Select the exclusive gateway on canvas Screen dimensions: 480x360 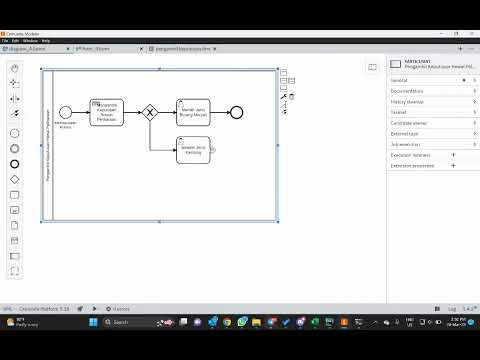(150, 113)
